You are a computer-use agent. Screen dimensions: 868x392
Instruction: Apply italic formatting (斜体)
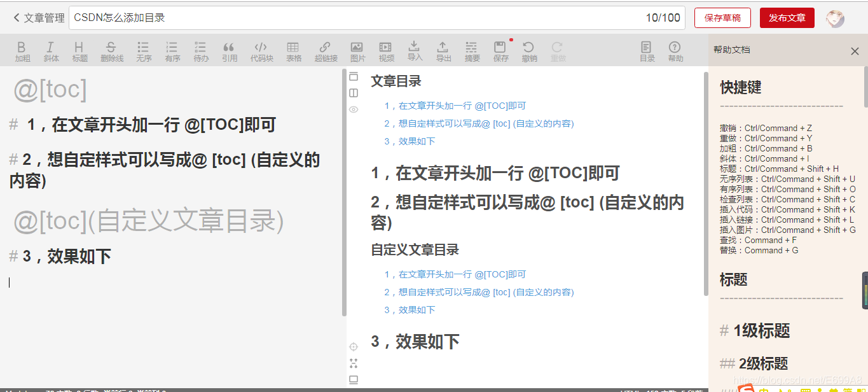pos(51,52)
